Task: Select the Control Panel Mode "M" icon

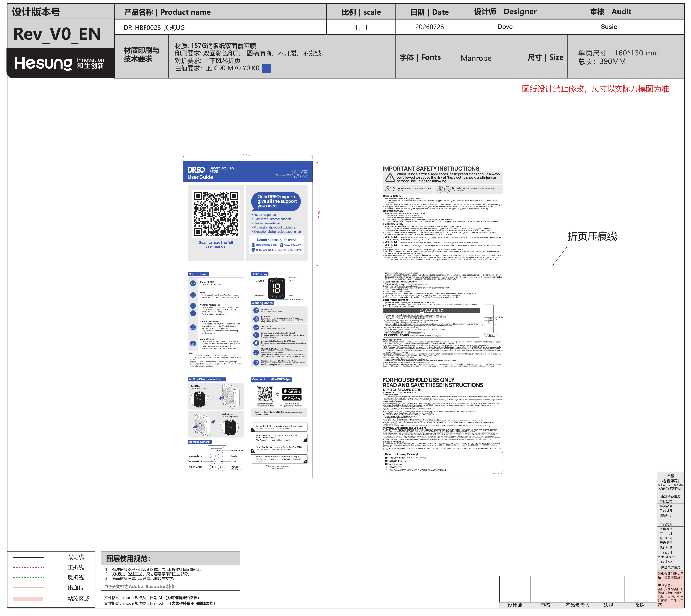Action: [x=193, y=295]
